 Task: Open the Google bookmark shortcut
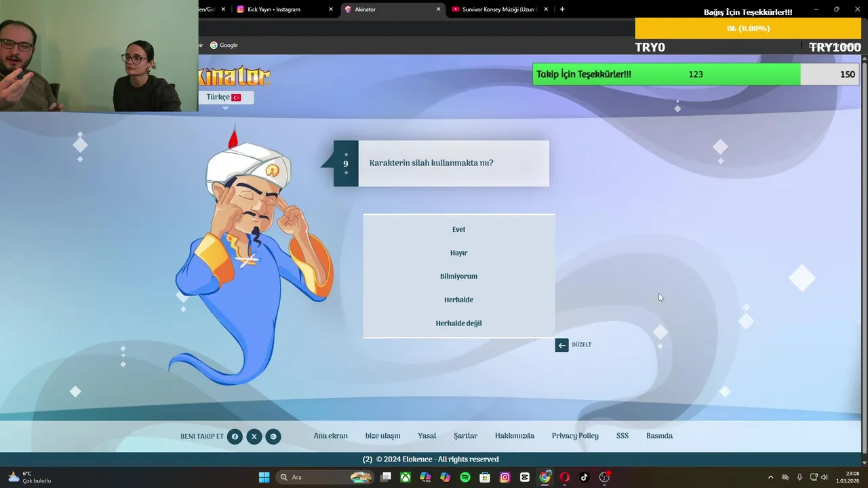coord(224,45)
